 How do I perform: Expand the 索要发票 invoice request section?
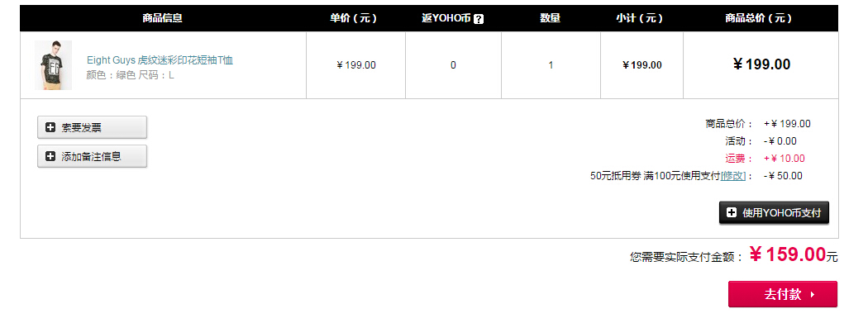(x=92, y=127)
